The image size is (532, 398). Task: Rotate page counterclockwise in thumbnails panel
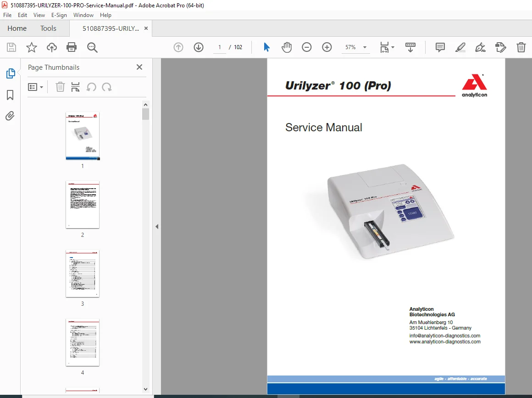tap(91, 87)
